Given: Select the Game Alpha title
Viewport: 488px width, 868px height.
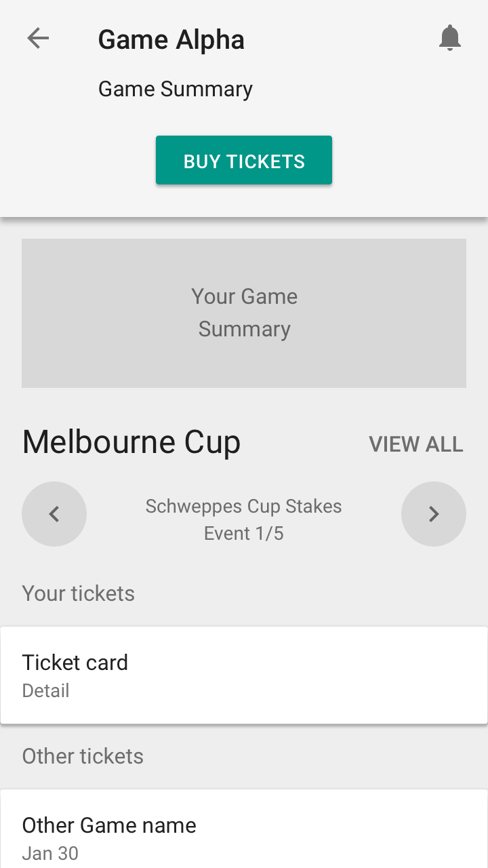Looking at the screenshot, I should point(171,39).
